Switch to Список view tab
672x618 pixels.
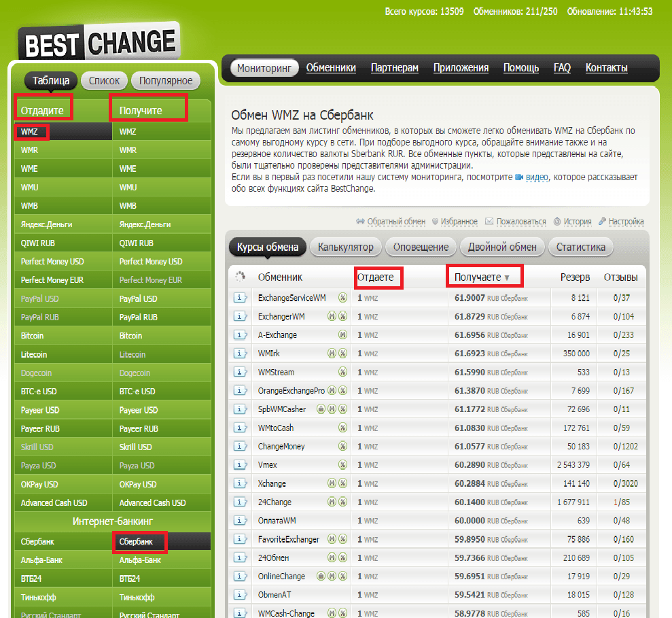tap(104, 81)
